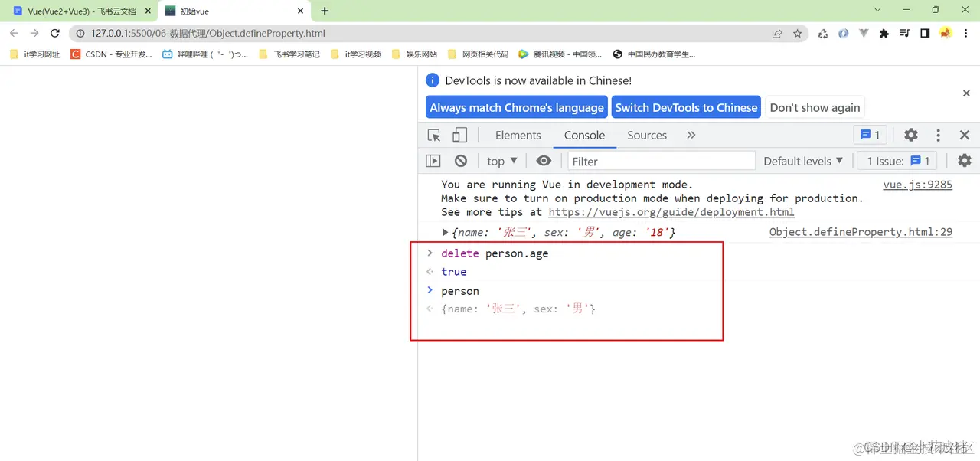Go back to the previous page
The width and height of the screenshot is (980, 461).
[14, 33]
